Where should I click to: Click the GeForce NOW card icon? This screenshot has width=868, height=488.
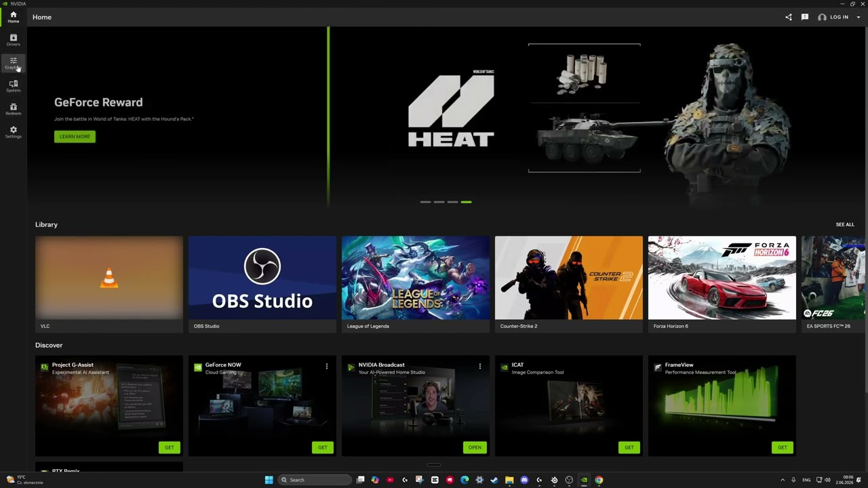pos(198,367)
